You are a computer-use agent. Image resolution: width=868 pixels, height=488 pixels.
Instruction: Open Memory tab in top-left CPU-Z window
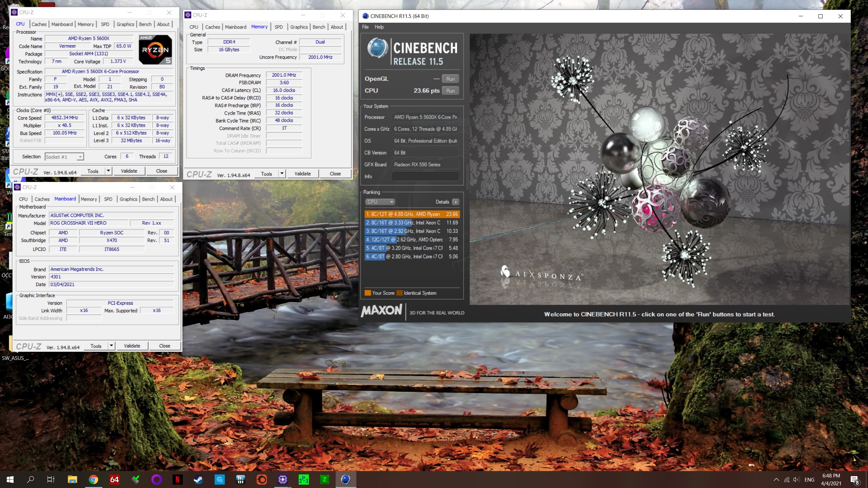click(85, 24)
